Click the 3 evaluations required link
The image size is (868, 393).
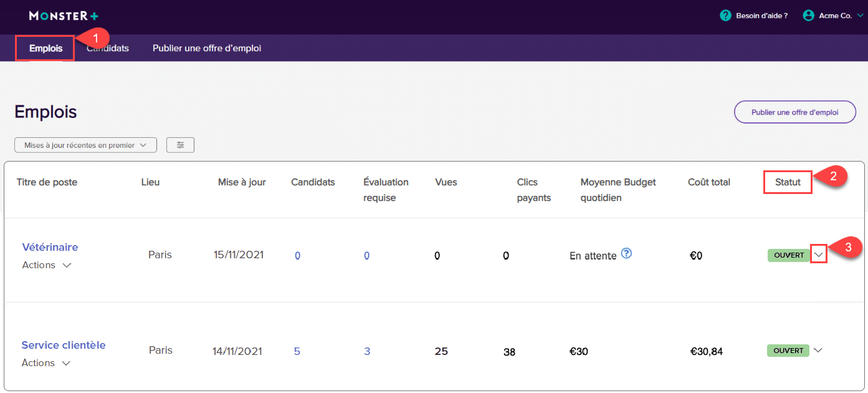pyautogui.click(x=367, y=351)
